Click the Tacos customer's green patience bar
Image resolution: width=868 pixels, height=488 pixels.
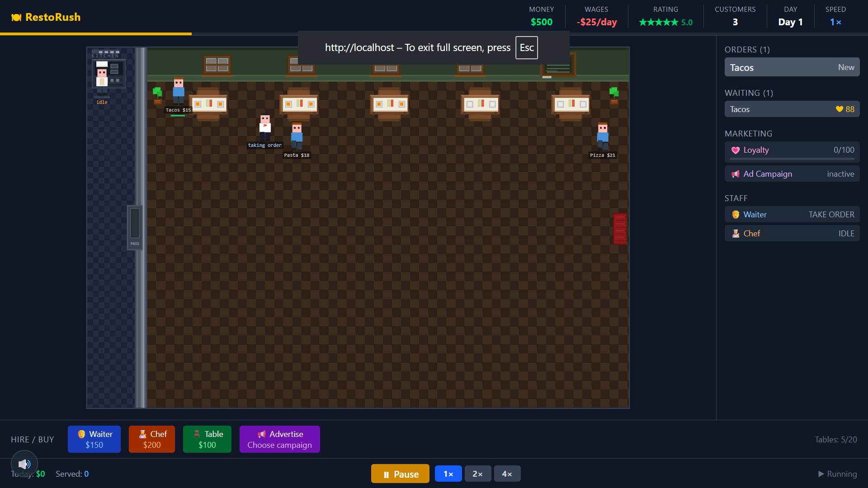178,116
